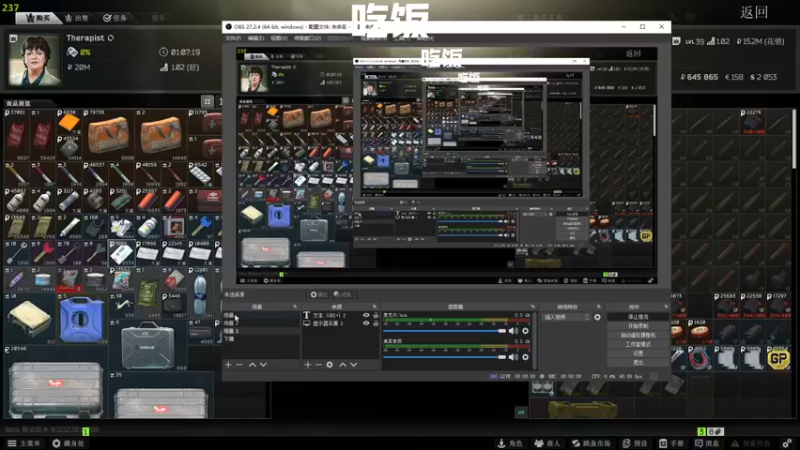The image size is (800, 450).
Task: Move scene up with arrow icon
Action: (x=252, y=364)
